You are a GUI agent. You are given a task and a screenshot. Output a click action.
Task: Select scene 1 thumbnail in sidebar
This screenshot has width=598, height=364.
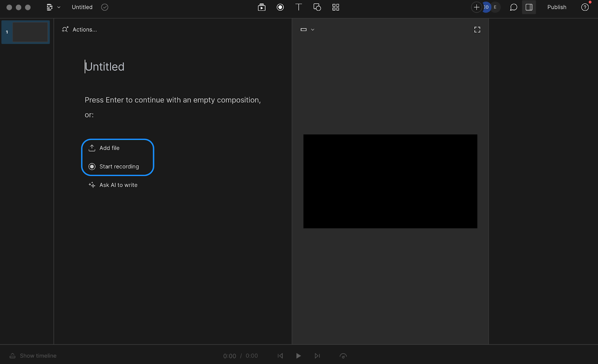(25, 32)
